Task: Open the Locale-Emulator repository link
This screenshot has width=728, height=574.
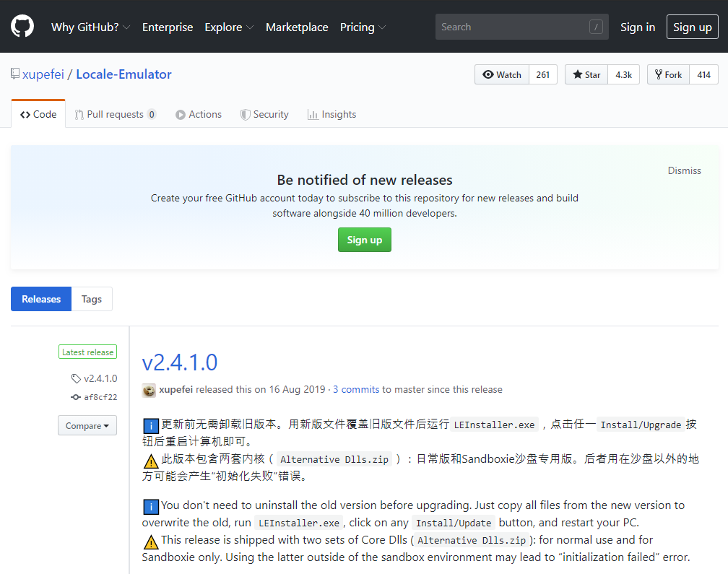Action: point(124,74)
